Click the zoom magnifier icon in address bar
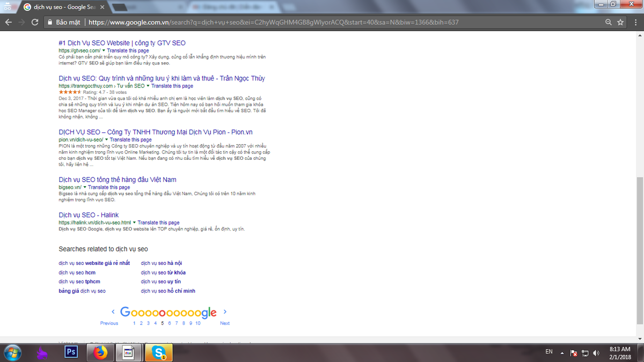 point(608,23)
